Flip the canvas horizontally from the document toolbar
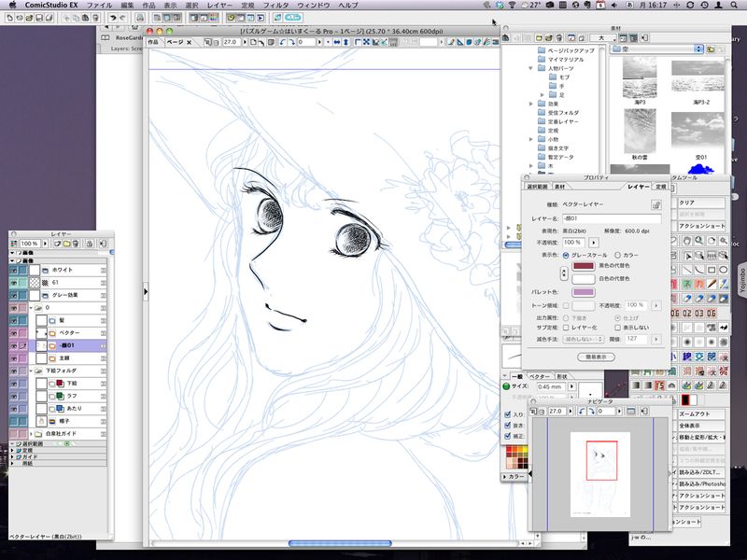Image resolution: width=747 pixels, height=560 pixels. click(337, 42)
